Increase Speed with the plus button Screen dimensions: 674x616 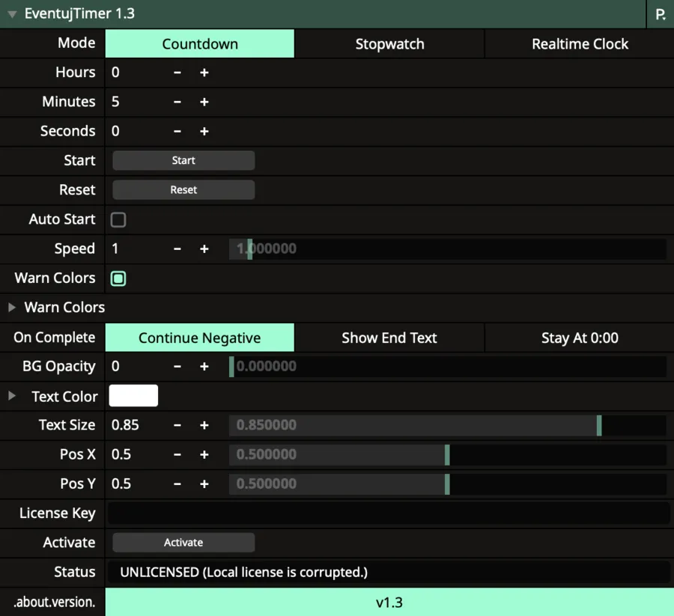pos(204,248)
